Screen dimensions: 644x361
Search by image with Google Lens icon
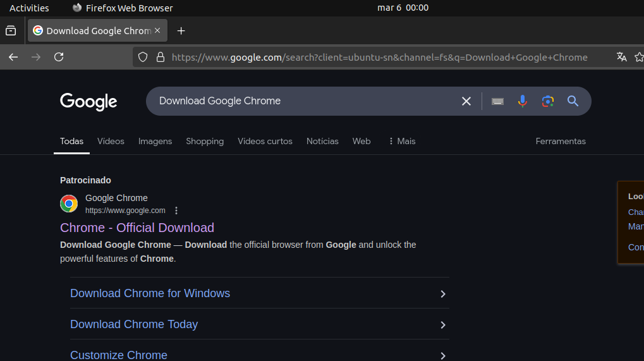pos(547,101)
